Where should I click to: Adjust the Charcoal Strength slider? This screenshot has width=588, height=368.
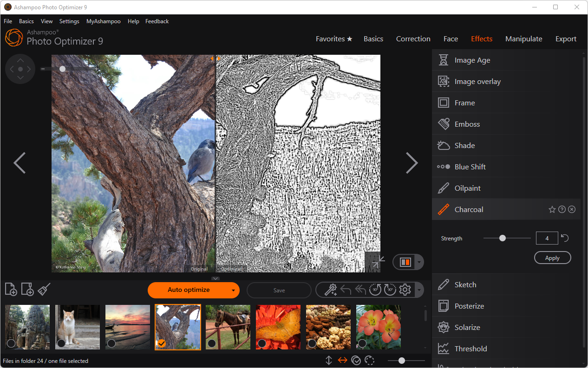pos(503,238)
